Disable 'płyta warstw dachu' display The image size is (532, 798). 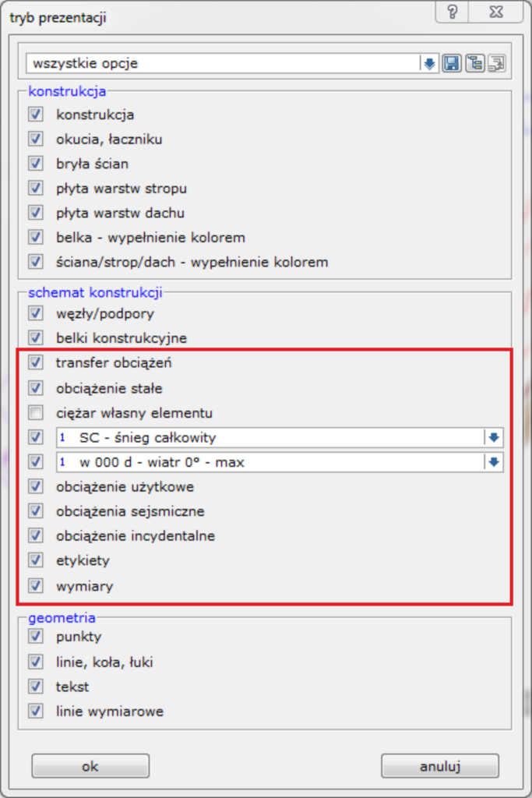point(35,213)
